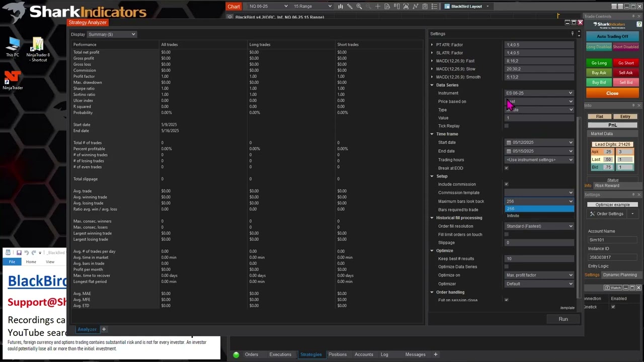Open the template link in settings
This screenshot has height=362, width=644.
[x=567, y=308]
